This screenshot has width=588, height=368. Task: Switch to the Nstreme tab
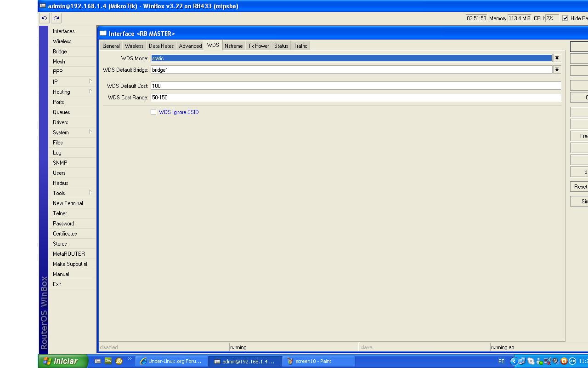pyautogui.click(x=234, y=46)
